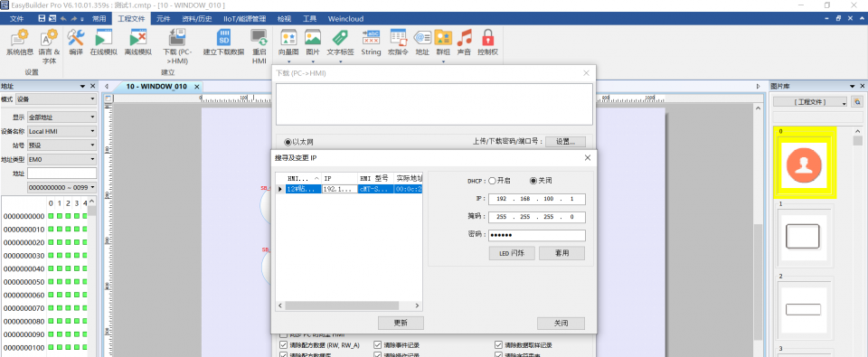Click HMI list horizontal scrollbar

[x=342, y=305]
